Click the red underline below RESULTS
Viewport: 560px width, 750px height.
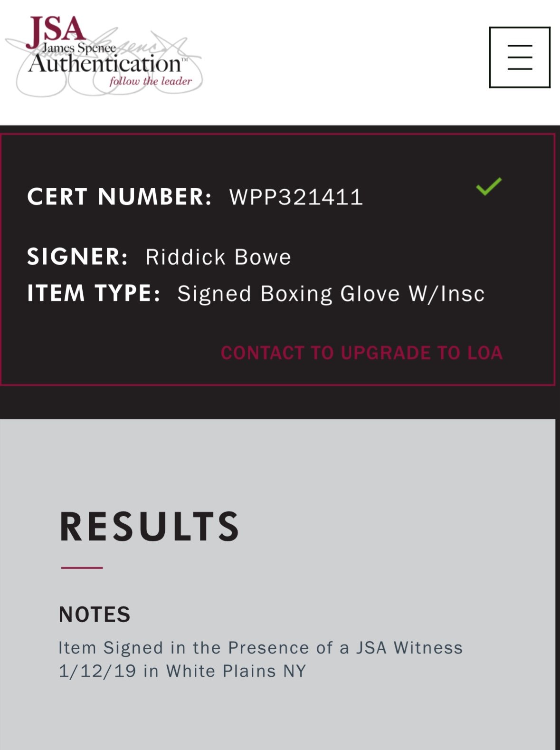82,567
